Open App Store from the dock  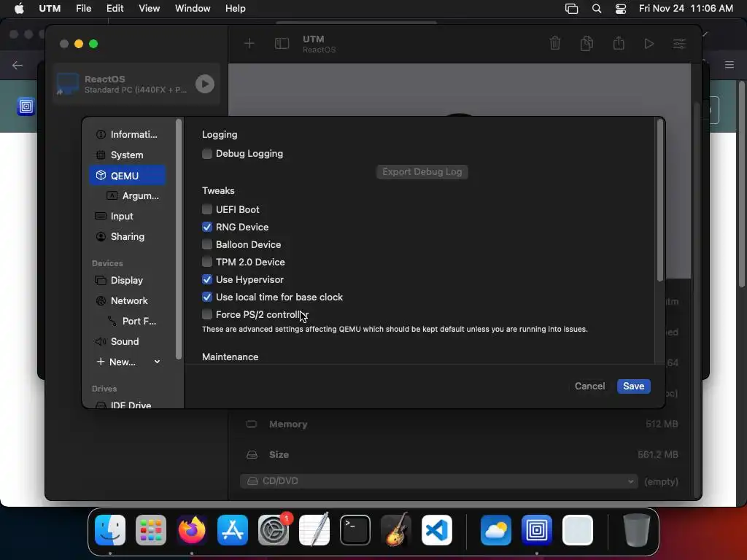[x=233, y=530]
